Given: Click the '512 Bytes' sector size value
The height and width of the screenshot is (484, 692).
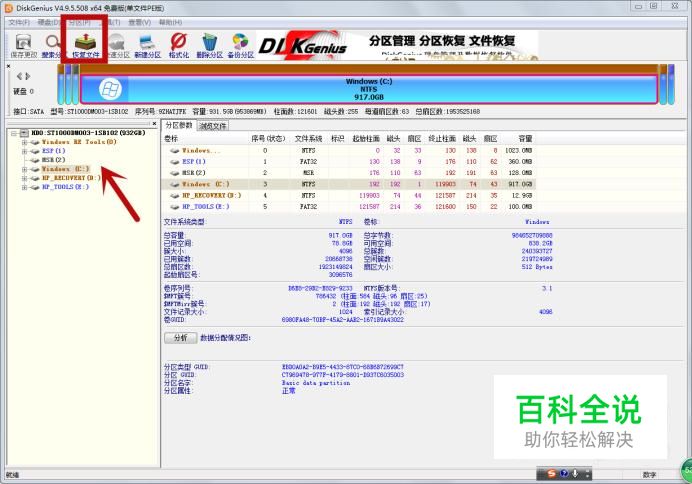Looking at the screenshot, I should click(537, 267).
